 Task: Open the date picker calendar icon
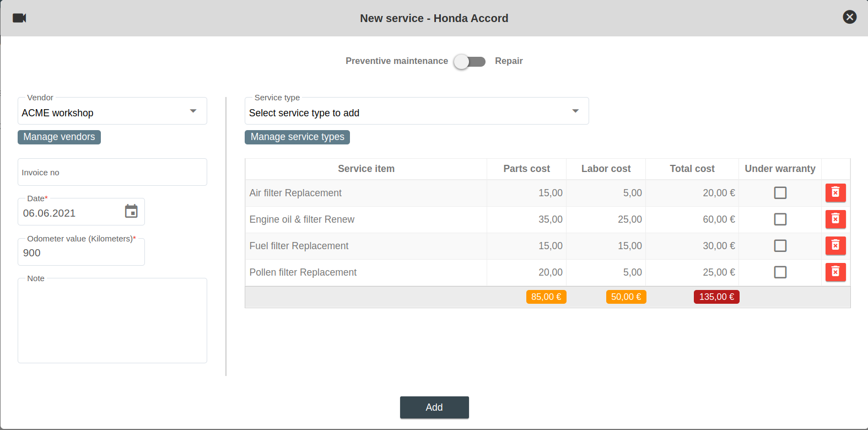click(x=131, y=211)
